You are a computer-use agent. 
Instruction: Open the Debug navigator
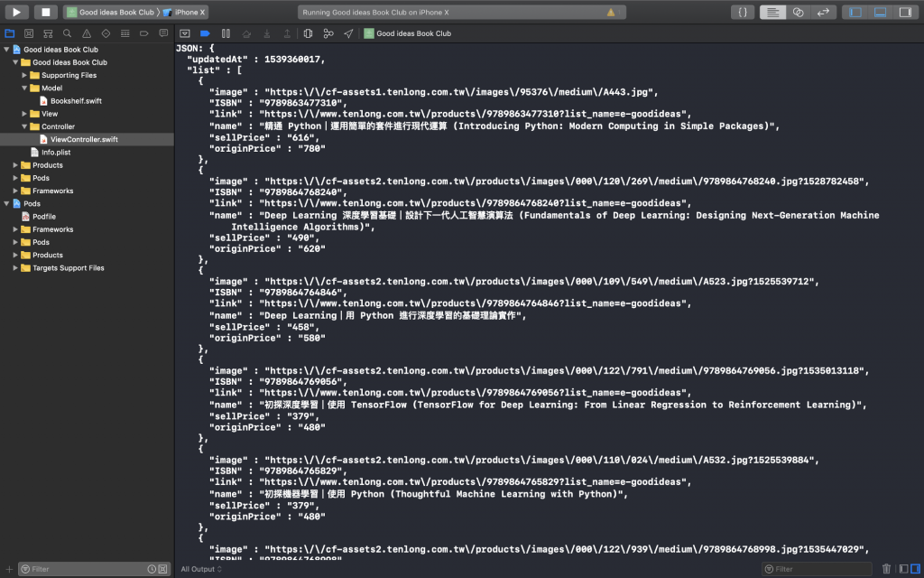[125, 33]
